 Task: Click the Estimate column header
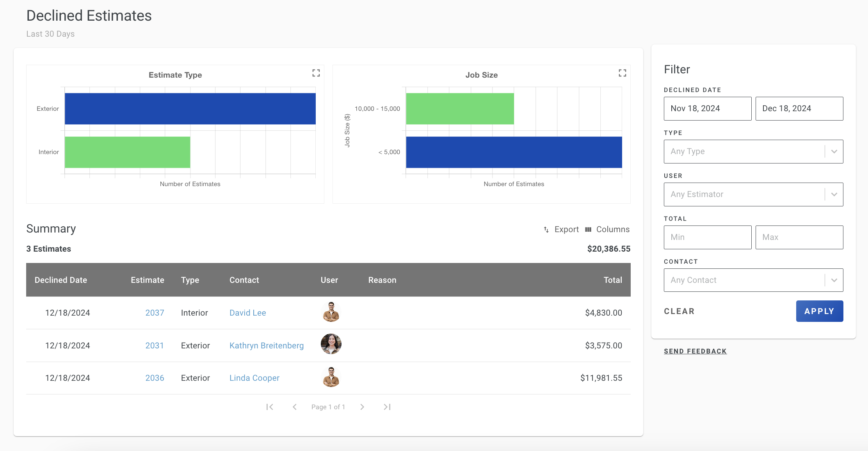click(148, 280)
